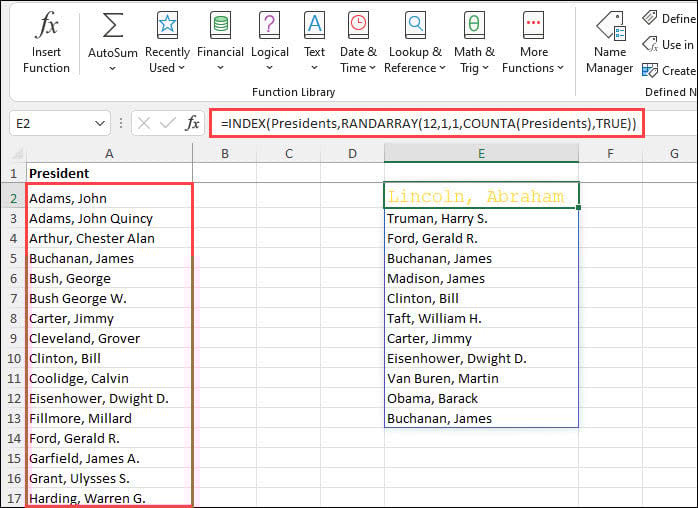Select cell 'Grant, Ulysses S.'
Screen dimensions: 698x508
click(110, 479)
